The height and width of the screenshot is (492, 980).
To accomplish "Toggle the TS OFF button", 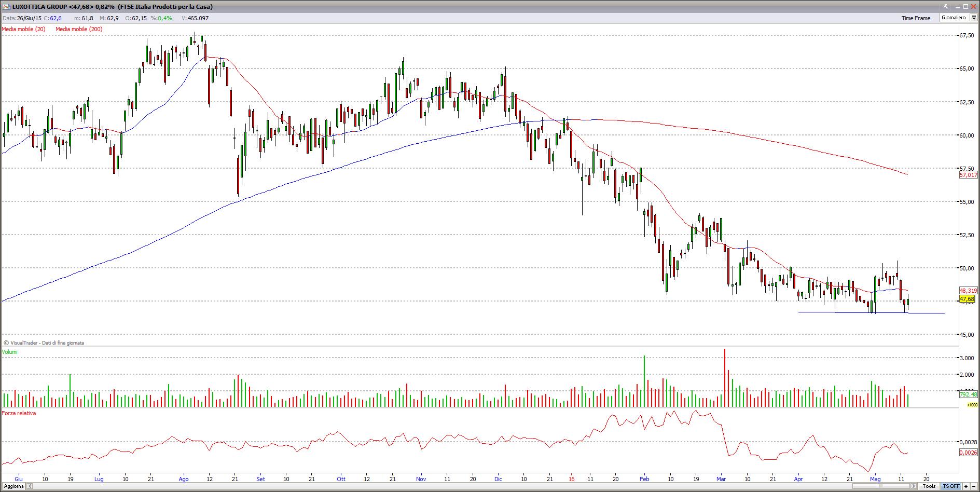I will click(951, 486).
